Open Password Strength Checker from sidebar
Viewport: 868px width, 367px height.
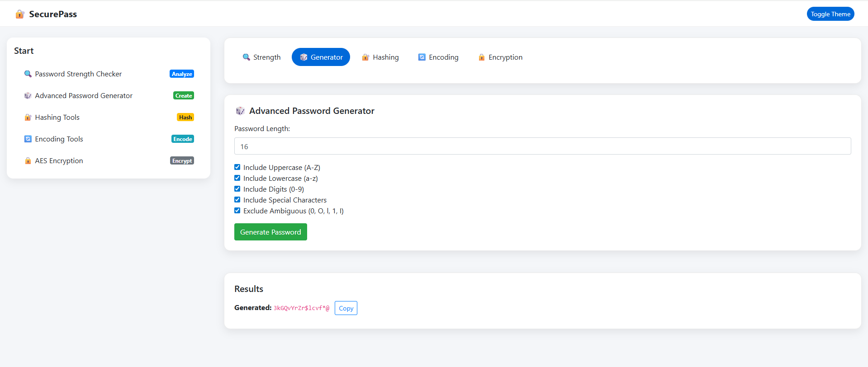pos(109,74)
